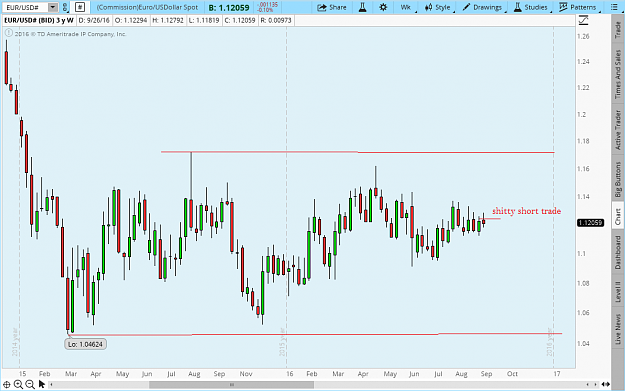This screenshot has width=625, height=391.
Task: Click the symbol link chain icon
Action: tap(65, 7)
